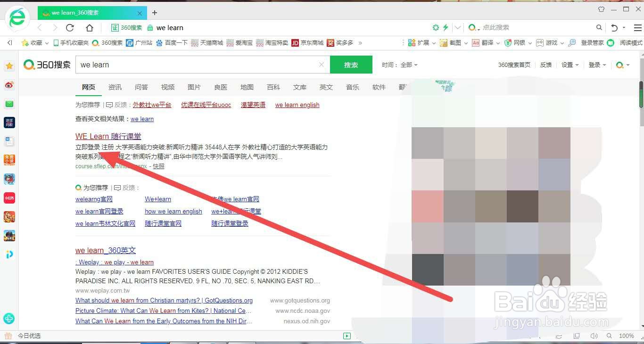Click the green 搜索 search button

(x=351, y=65)
